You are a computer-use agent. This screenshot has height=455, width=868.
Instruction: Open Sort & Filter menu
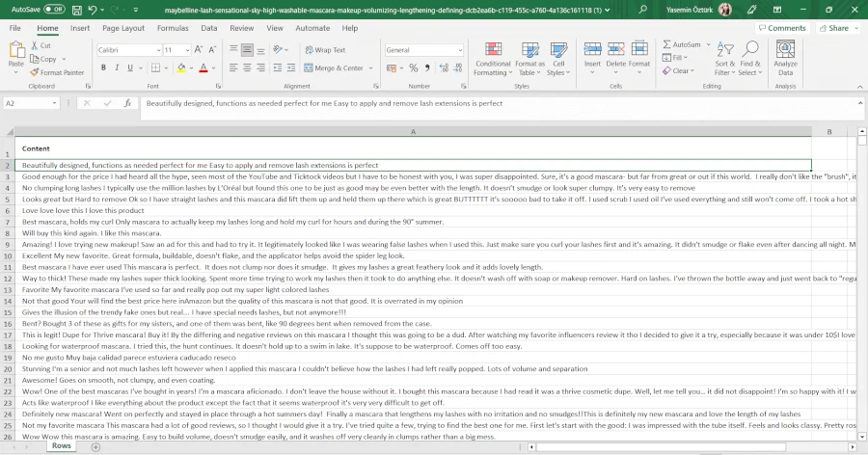coord(724,59)
